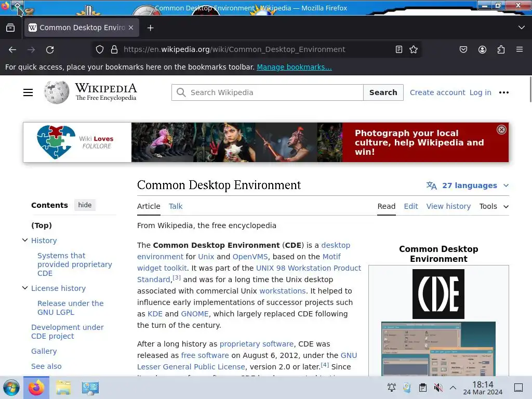532x399 pixels.
Task: Open the CDE desktop screenshot thumbnail
Action: pyautogui.click(x=438, y=349)
